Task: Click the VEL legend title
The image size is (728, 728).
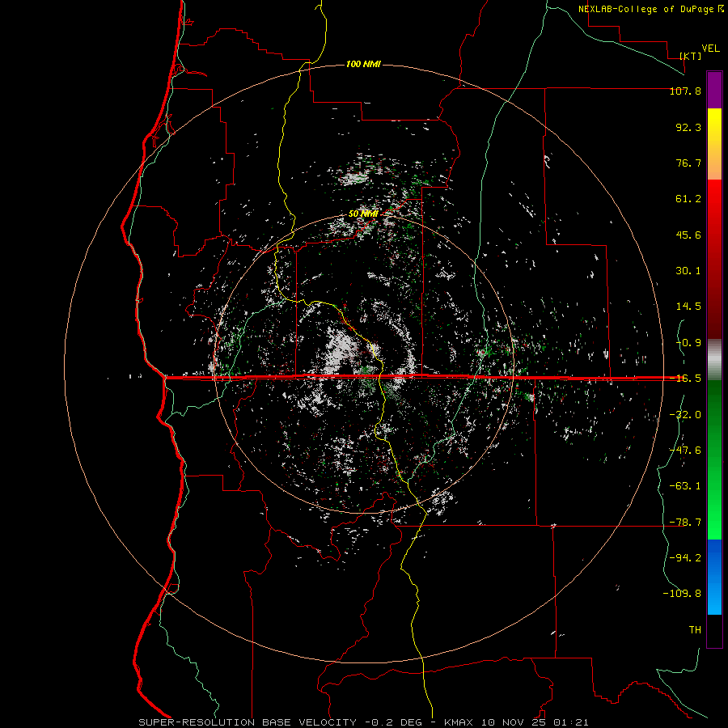Action: click(710, 49)
